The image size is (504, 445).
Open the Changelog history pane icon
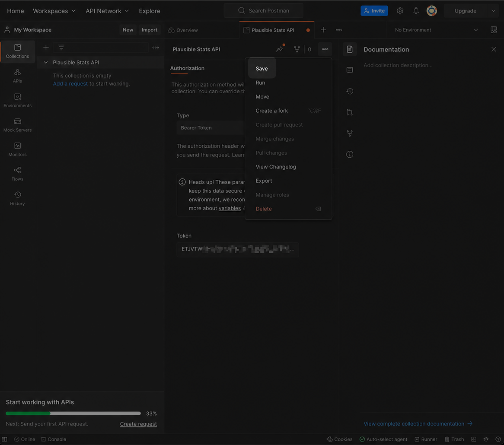pos(350,91)
